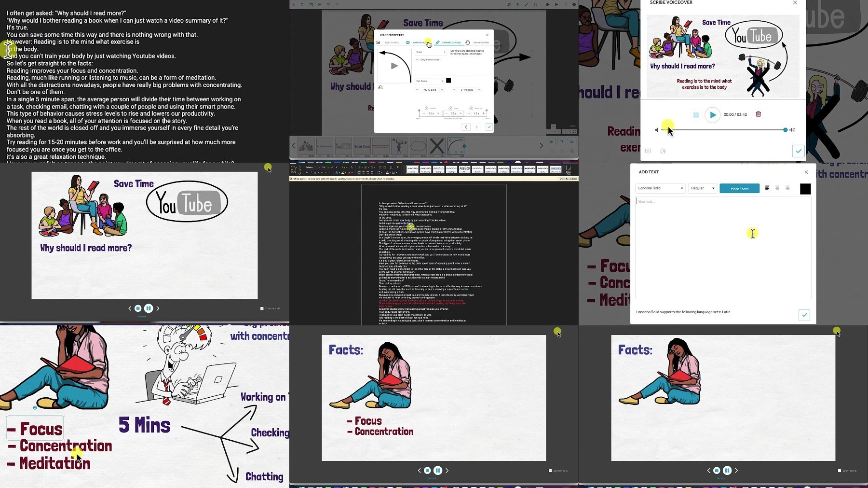Toggle the 'Only draw strokes?' checkbox
The image size is (868, 488).
[x=417, y=59]
